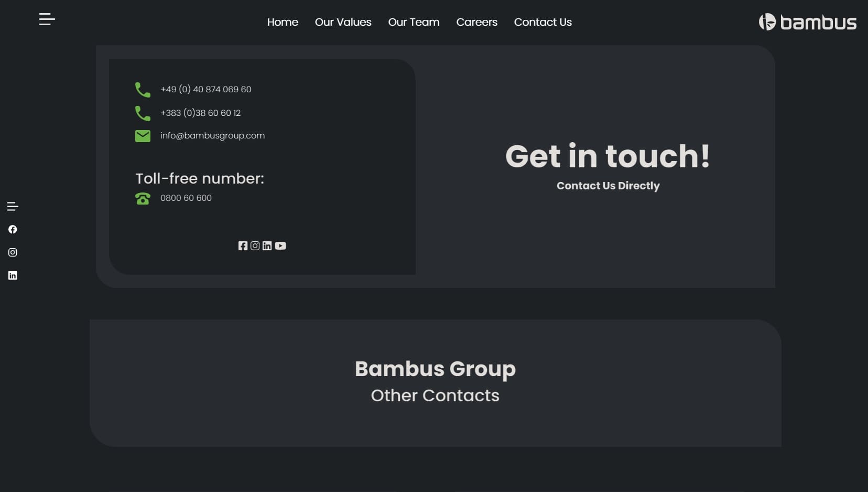Call the +49 (0) 40 874 069 60 number
This screenshot has height=492, width=868.
[x=205, y=89]
